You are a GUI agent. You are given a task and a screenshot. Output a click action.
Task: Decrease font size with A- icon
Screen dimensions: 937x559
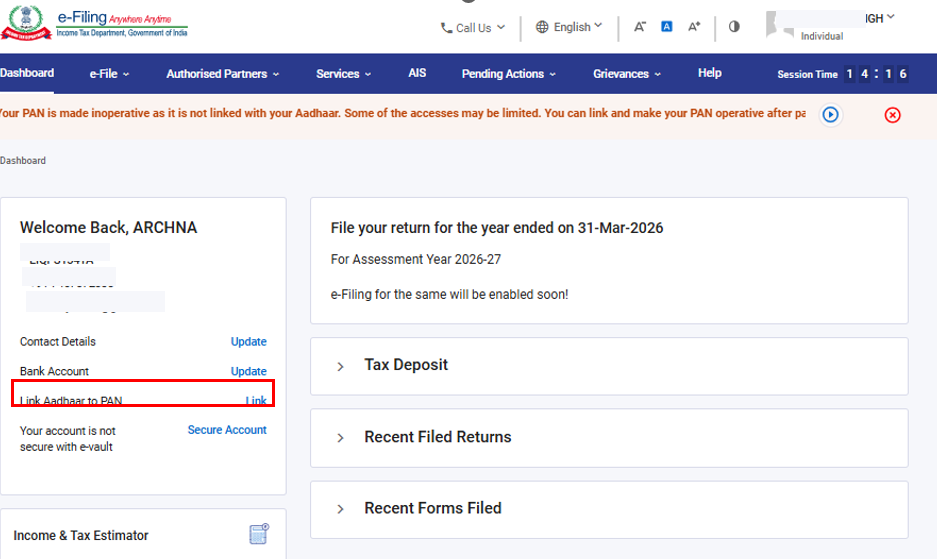pos(639,27)
